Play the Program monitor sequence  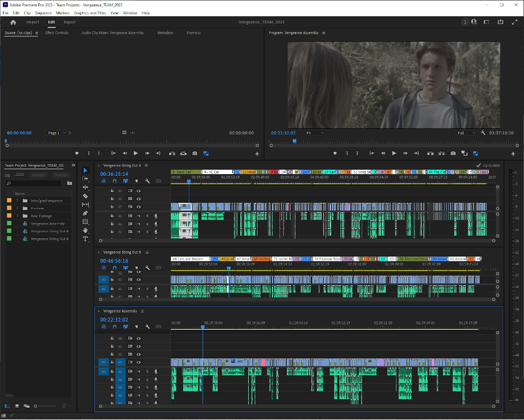[x=394, y=153]
